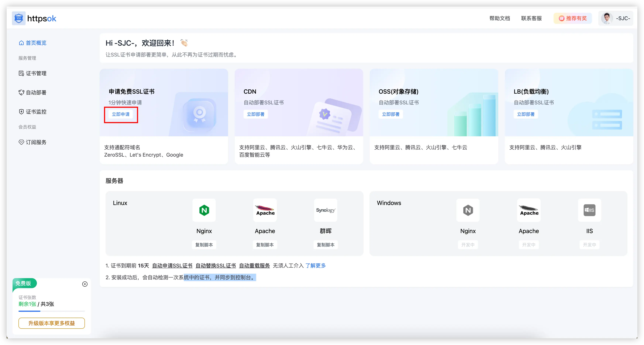Click 立即申请 to apply free SSL certificate
Viewport: 644px width, 345px height.
coord(121,114)
